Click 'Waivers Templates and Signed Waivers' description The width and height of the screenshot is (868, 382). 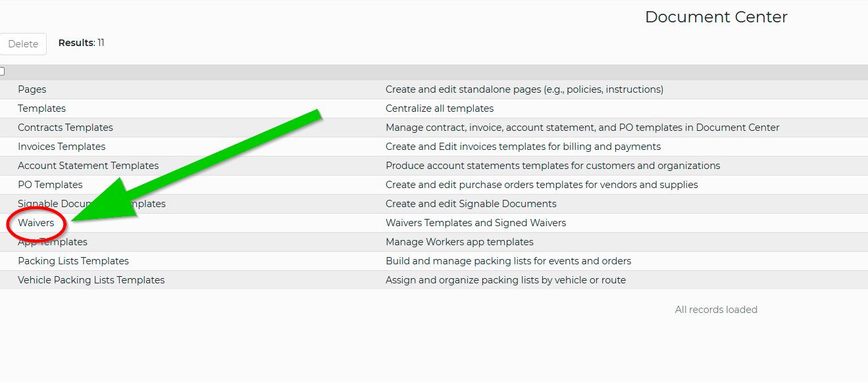(476, 223)
